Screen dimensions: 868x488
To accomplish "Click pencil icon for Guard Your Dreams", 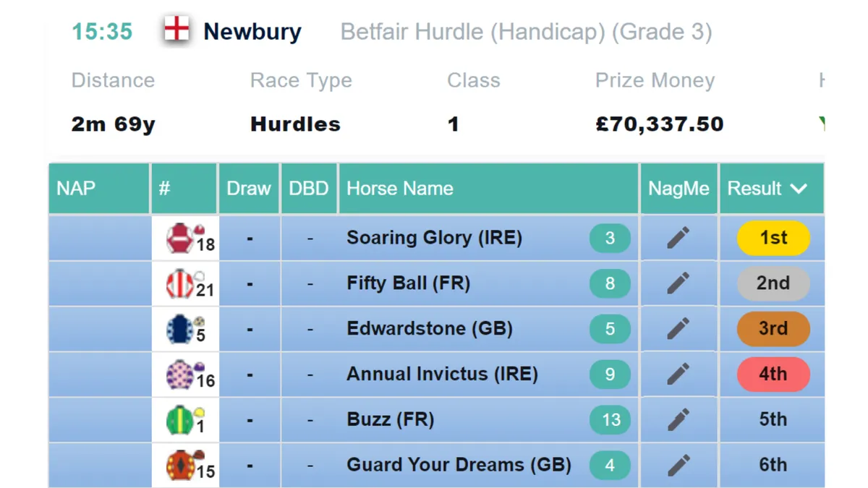I will click(678, 466).
